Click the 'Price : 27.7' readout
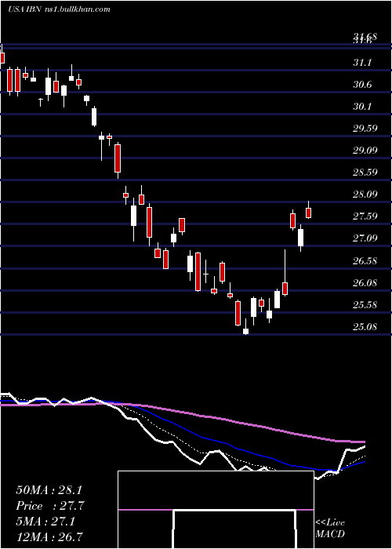Image resolution: width=392 pixels, height=549 pixels. [x=50, y=506]
